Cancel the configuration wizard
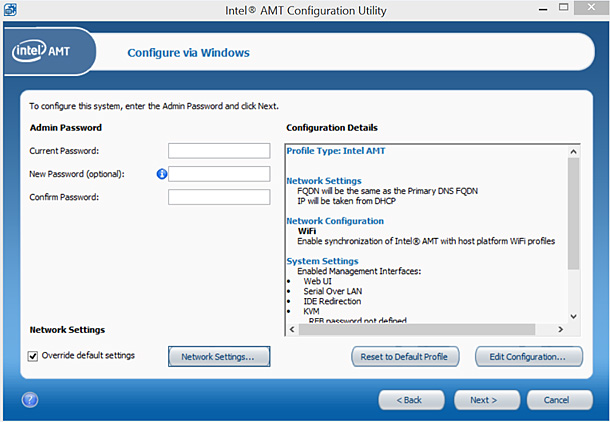Image resolution: width=610 pixels, height=422 pixels. tap(555, 400)
